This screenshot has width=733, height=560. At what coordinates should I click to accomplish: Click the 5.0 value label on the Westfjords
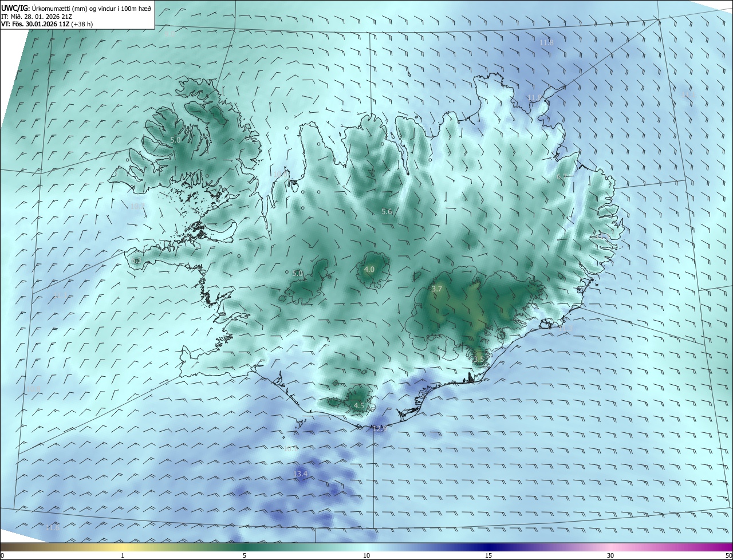[176, 140]
